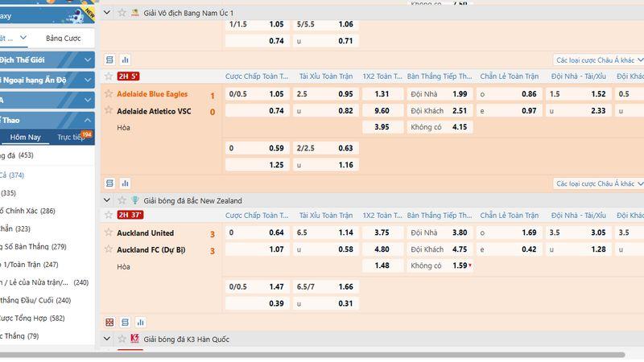Collapse the Giải bóng đá Bắc New Zealand league
The height and width of the screenshot is (362, 644).
pyautogui.click(x=107, y=200)
